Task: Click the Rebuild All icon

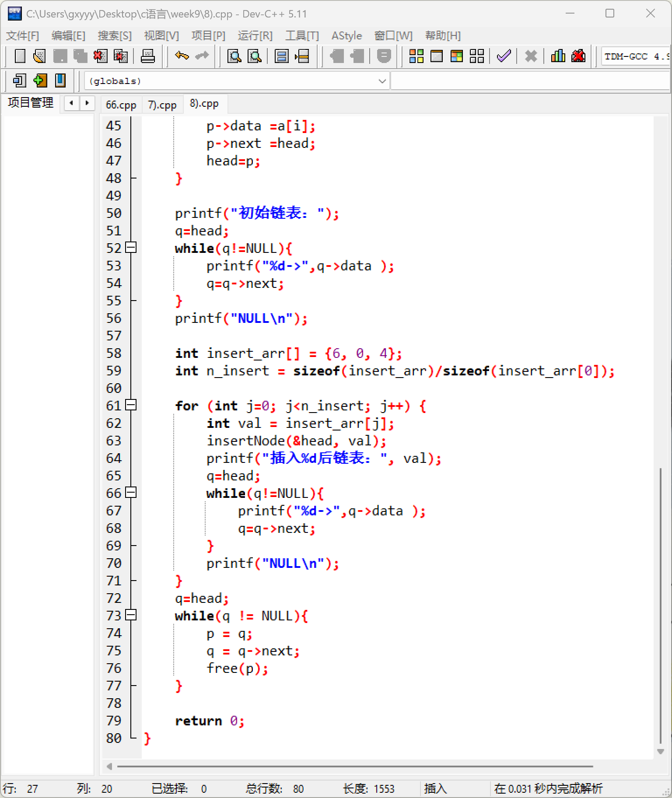Action: click(477, 56)
